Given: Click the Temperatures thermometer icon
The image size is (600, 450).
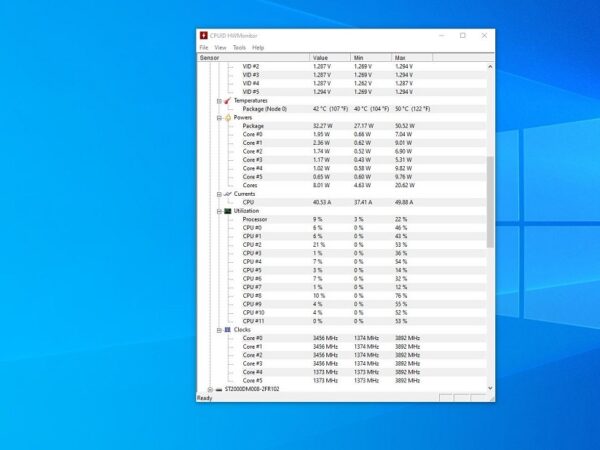Looking at the screenshot, I should point(228,101).
